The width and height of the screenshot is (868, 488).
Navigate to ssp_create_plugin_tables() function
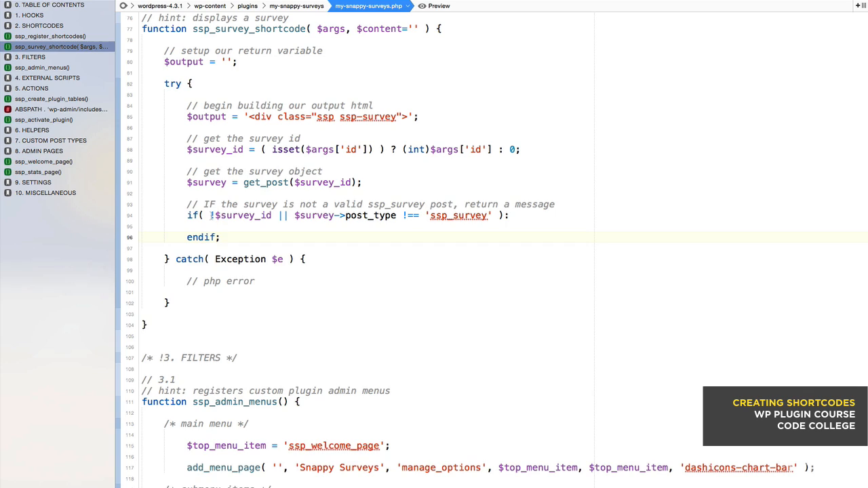[x=52, y=99]
